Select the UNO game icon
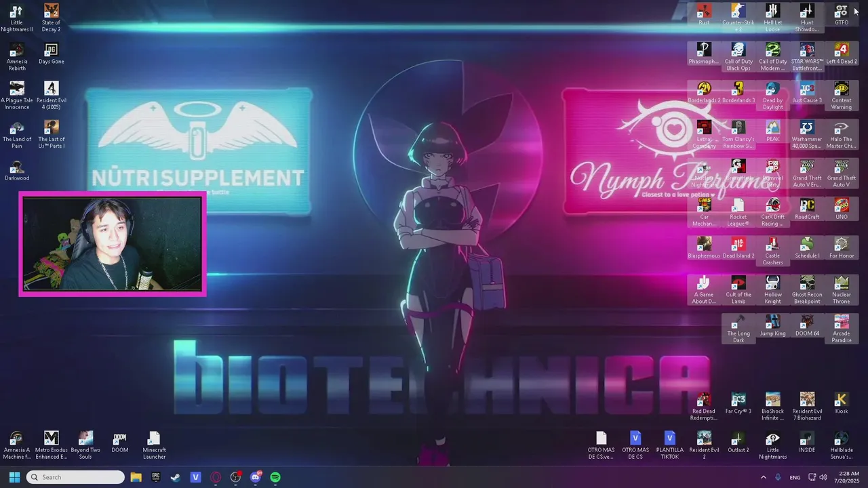 tap(842, 209)
